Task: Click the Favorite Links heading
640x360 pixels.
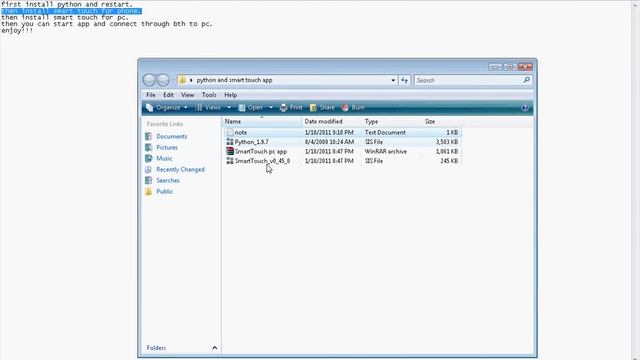Action: (x=165, y=124)
